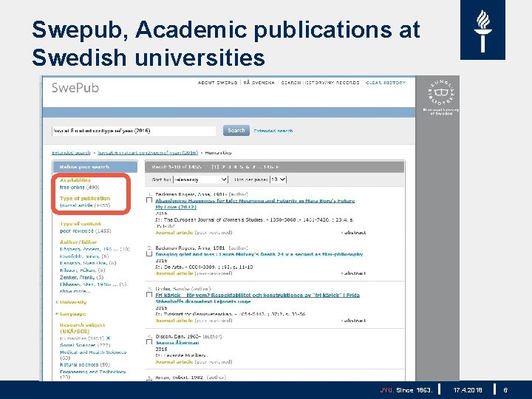Open the Sort by relevancy dropdown
The width and height of the screenshot is (532, 399).
coord(200,180)
